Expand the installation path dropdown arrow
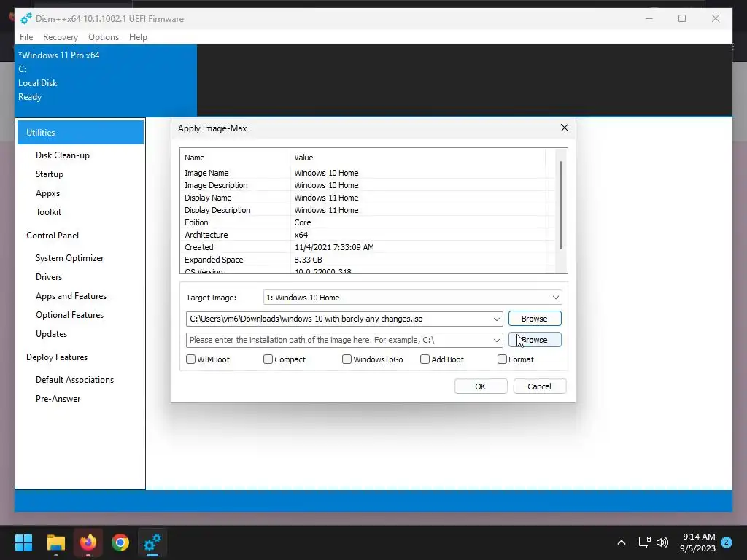Screen dimensions: 747x560 click(x=496, y=340)
